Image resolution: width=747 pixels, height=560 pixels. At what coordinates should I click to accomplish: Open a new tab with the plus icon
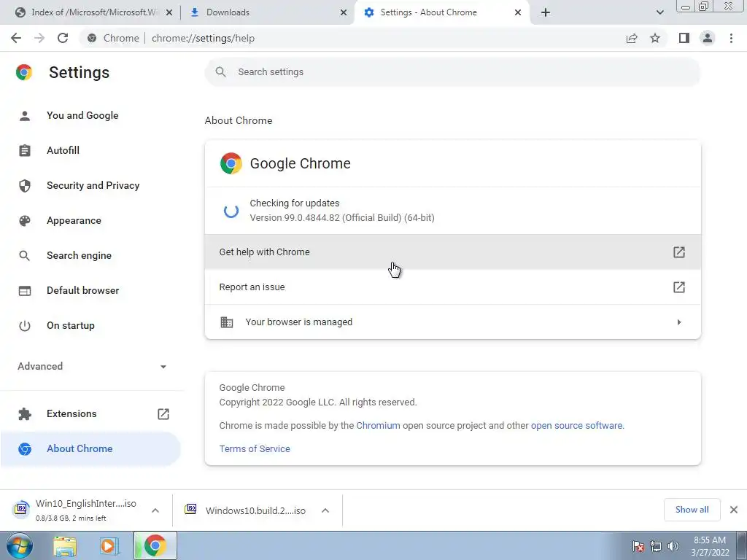pyautogui.click(x=546, y=12)
